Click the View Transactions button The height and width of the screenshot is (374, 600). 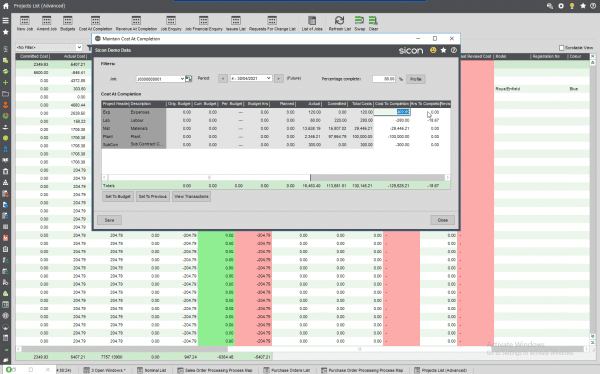(191, 196)
